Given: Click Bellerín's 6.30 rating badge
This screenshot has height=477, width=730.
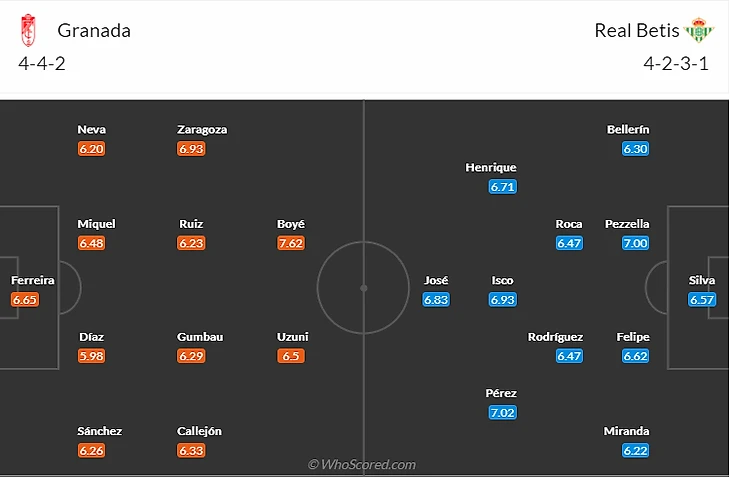Looking at the screenshot, I should coord(635,148).
